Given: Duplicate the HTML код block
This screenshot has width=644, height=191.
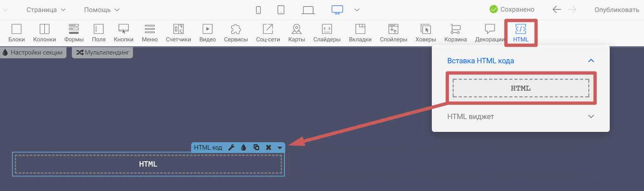Looking at the screenshot, I should (256, 148).
